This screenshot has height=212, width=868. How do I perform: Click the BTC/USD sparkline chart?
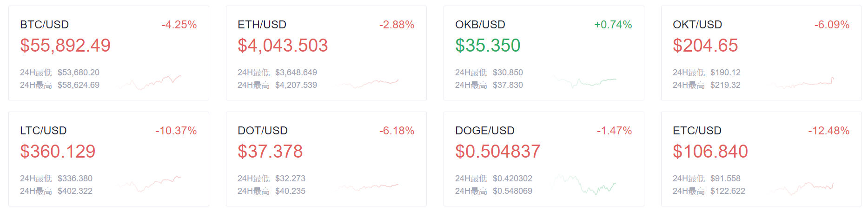point(149,82)
